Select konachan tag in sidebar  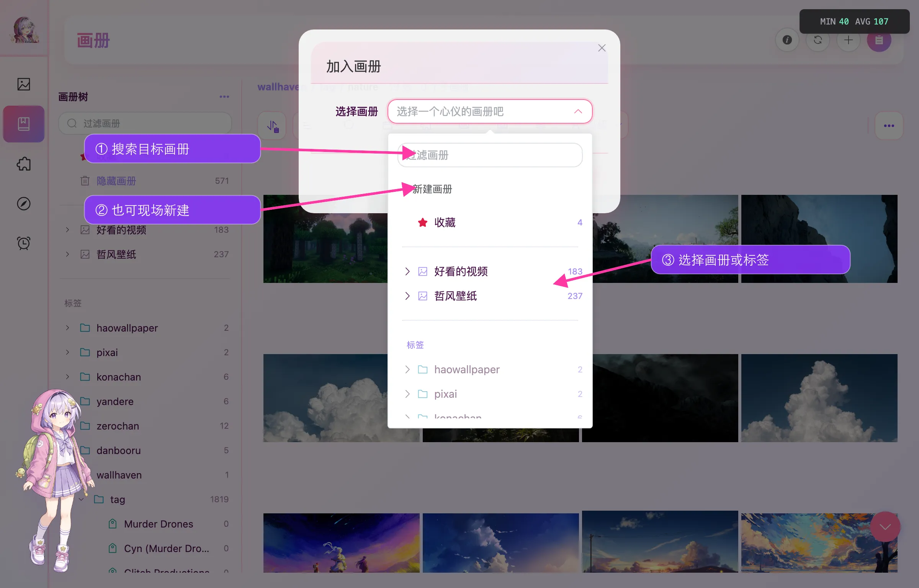click(x=146, y=377)
